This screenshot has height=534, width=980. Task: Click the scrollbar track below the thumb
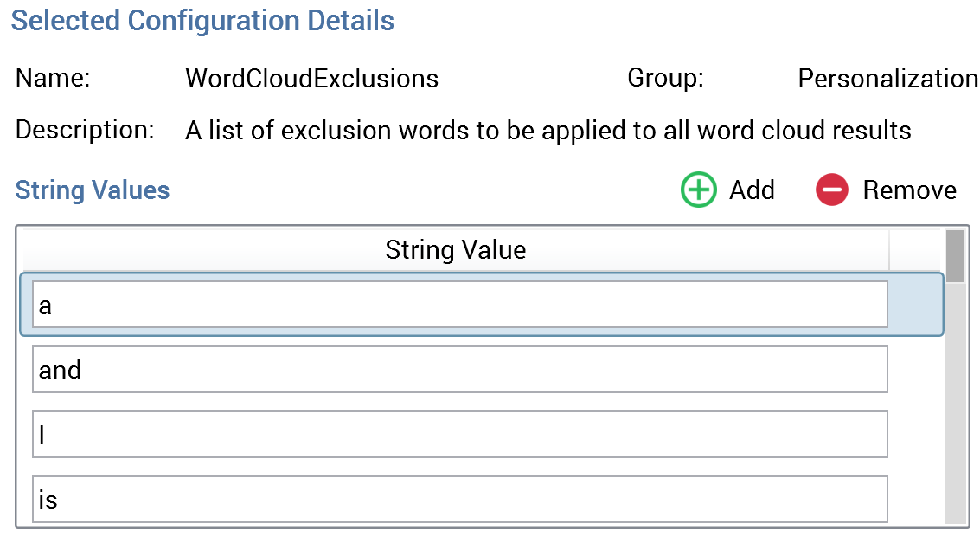[955, 407]
